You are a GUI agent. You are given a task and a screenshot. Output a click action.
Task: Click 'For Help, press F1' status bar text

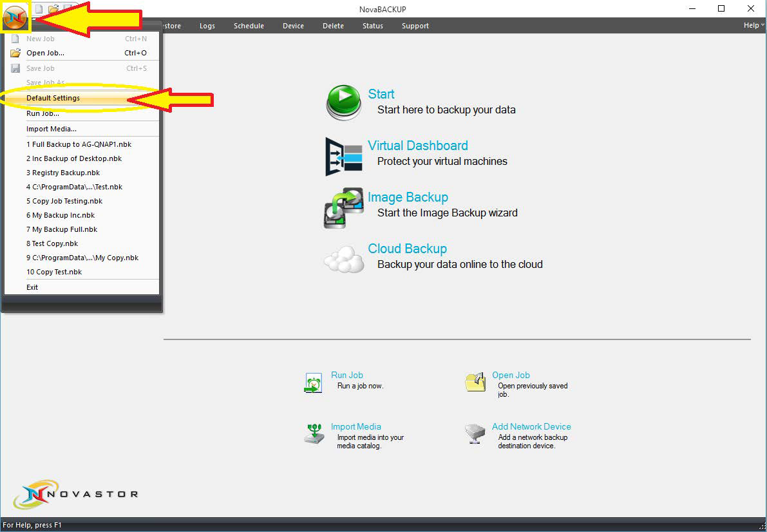point(32,525)
